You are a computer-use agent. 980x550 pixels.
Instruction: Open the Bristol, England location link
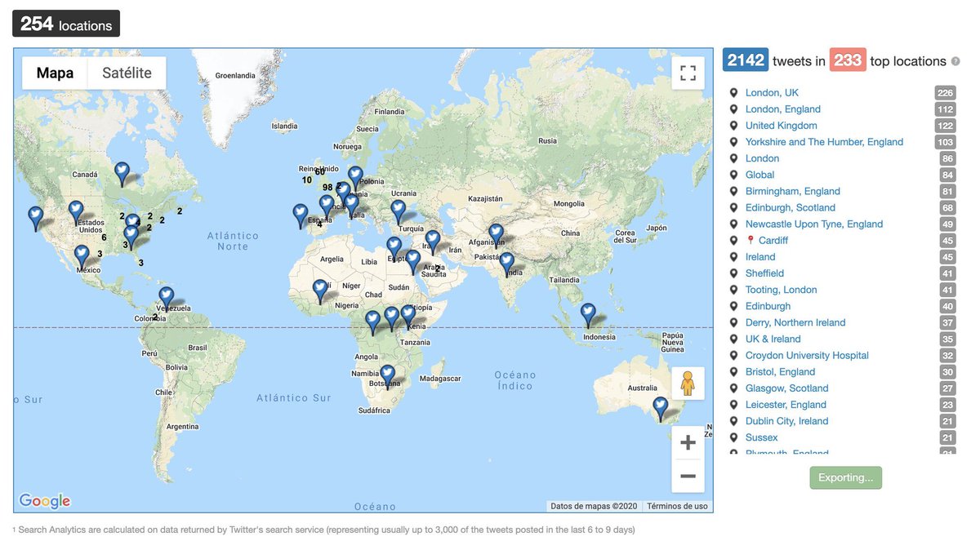pos(780,372)
